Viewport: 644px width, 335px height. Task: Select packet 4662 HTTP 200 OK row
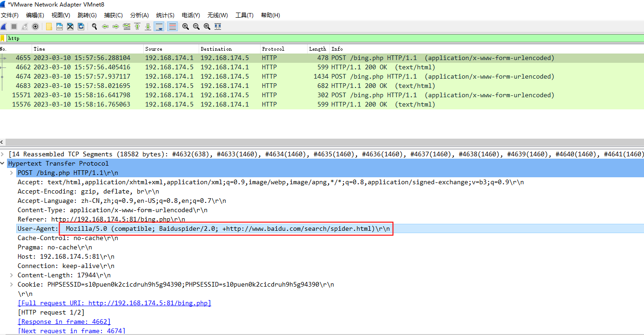click(322, 67)
